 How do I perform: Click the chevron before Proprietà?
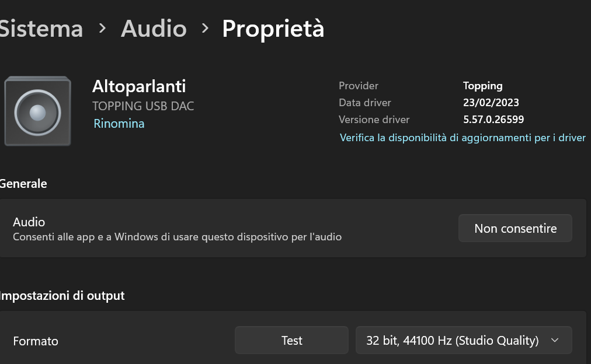click(x=204, y=28)
